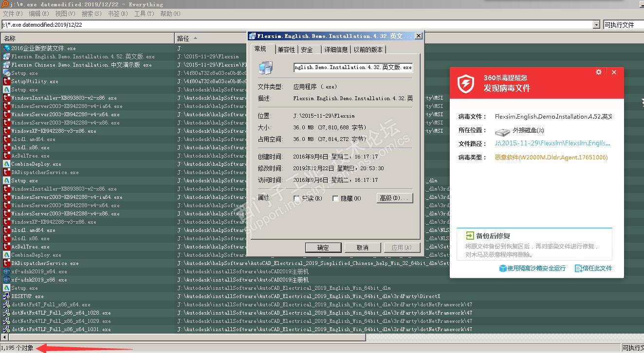Cancel the properties dialog with 取消

363,247
